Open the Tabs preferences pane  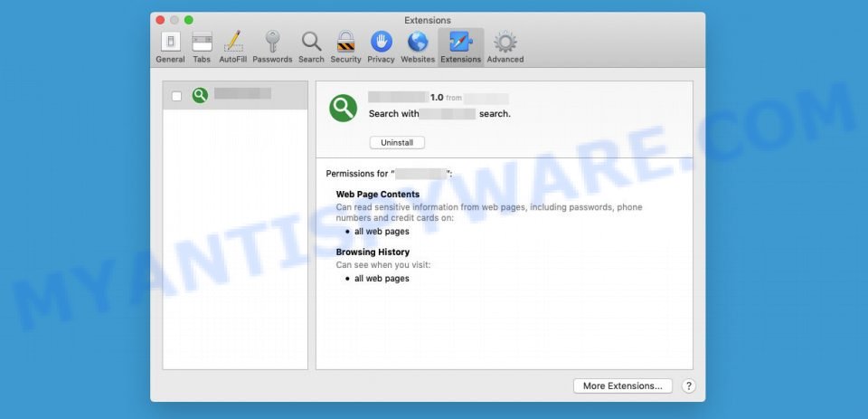[202, 47]
